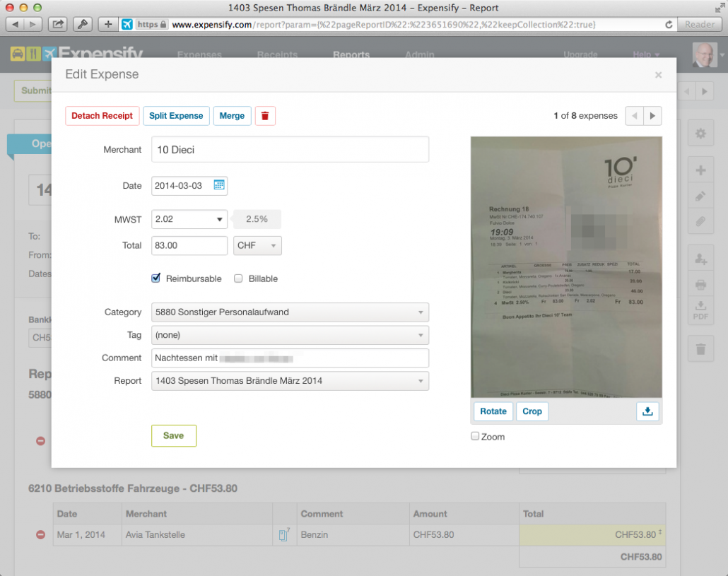Open the Report selection dropdown
728x576 pixels.
[290, 381]
